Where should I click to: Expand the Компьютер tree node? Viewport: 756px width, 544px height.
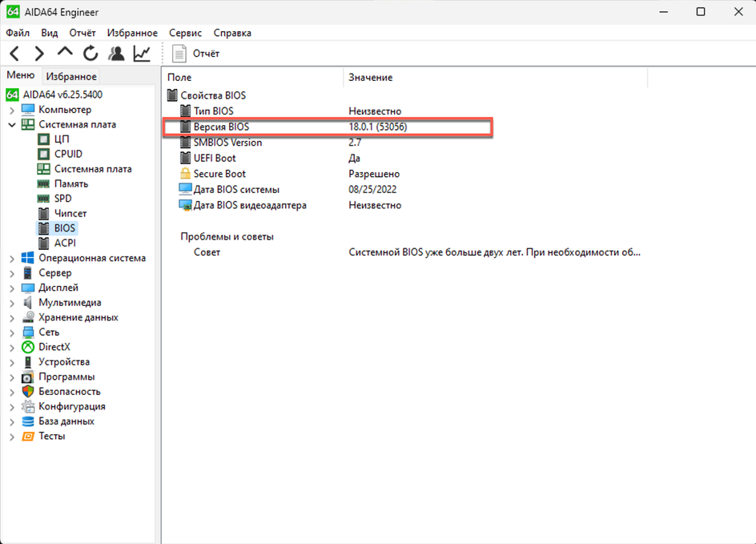tap(12, 110)
